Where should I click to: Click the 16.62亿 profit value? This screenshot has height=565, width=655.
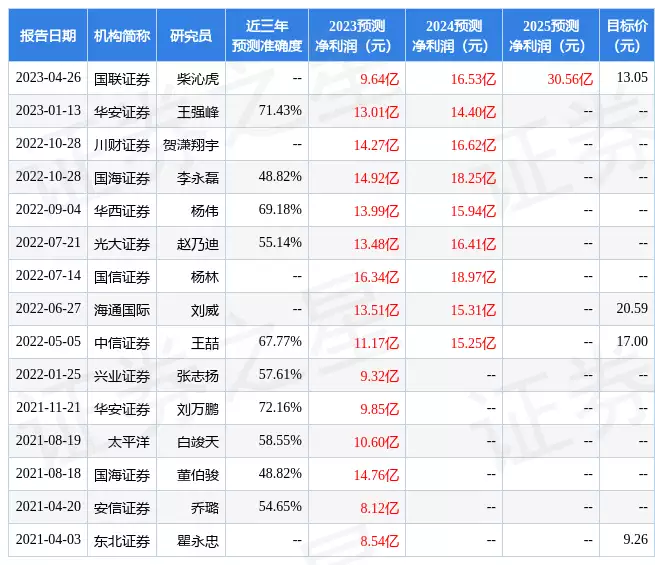tap(473, 145)
